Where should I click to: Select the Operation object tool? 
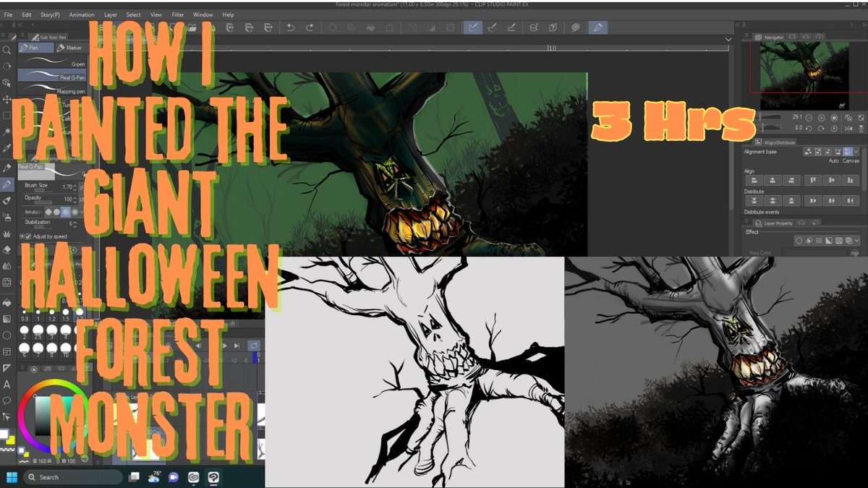tap(7, 83)
